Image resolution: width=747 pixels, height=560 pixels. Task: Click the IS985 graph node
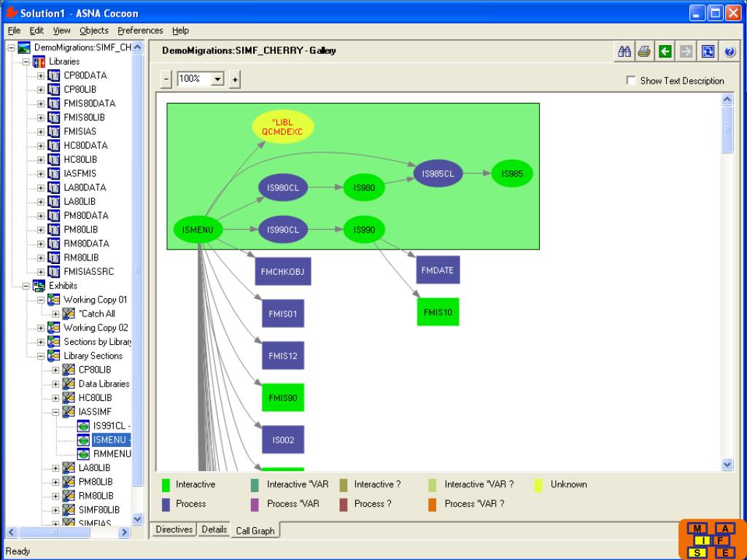click(512, 174)
